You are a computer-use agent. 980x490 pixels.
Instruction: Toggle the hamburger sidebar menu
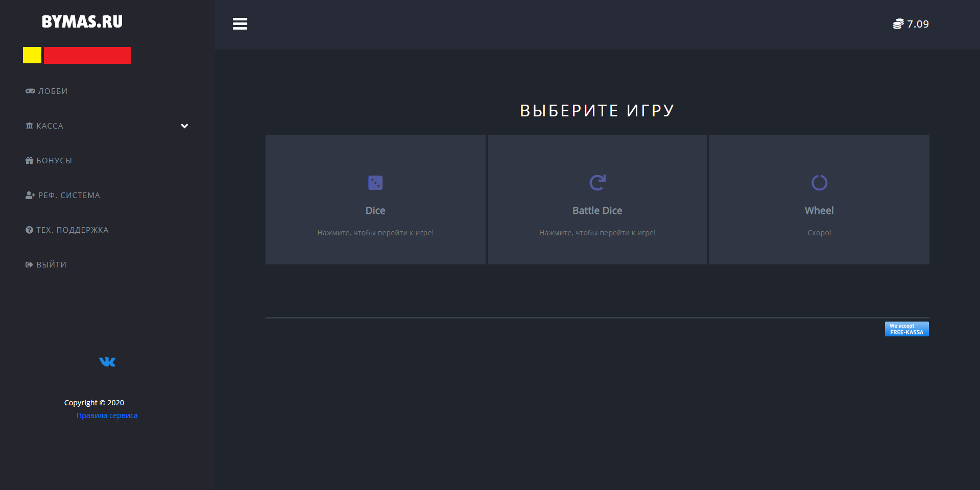pos(240,24)
